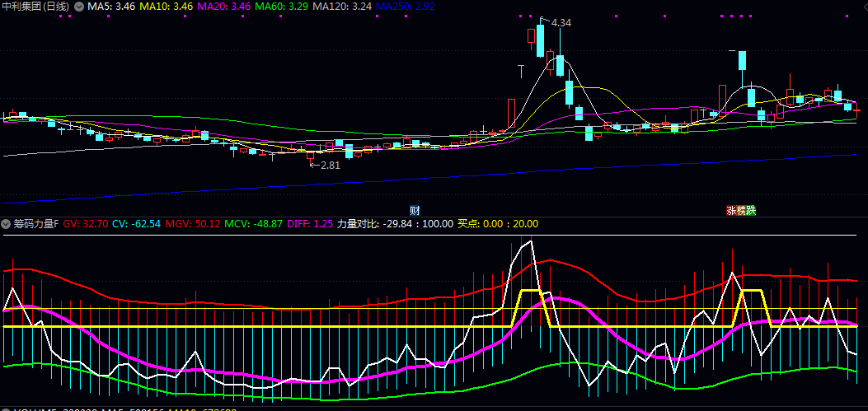This screenshot has width=868, height=411.
Task: Click the 跌 marker icon
Action: (750, 210)
